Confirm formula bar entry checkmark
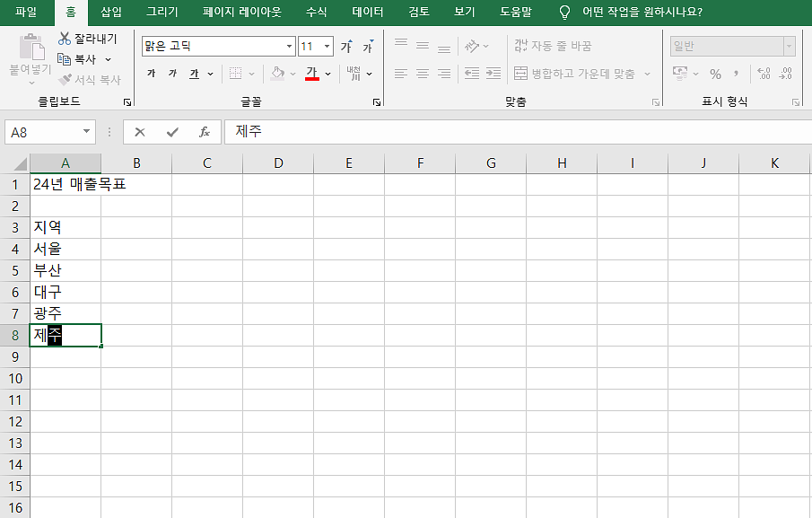The height and width of the screenshot is (518, 812). click(172, 132)
